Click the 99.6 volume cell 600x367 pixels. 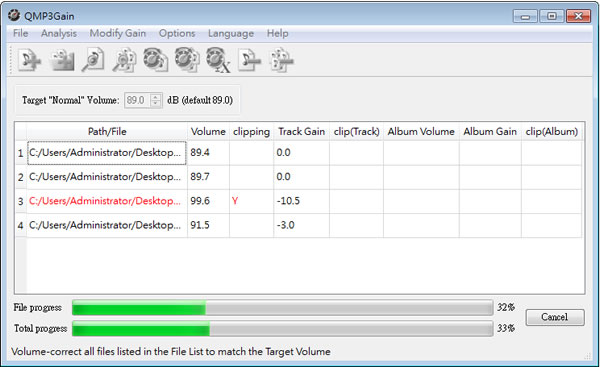click(x=208, y=201)
